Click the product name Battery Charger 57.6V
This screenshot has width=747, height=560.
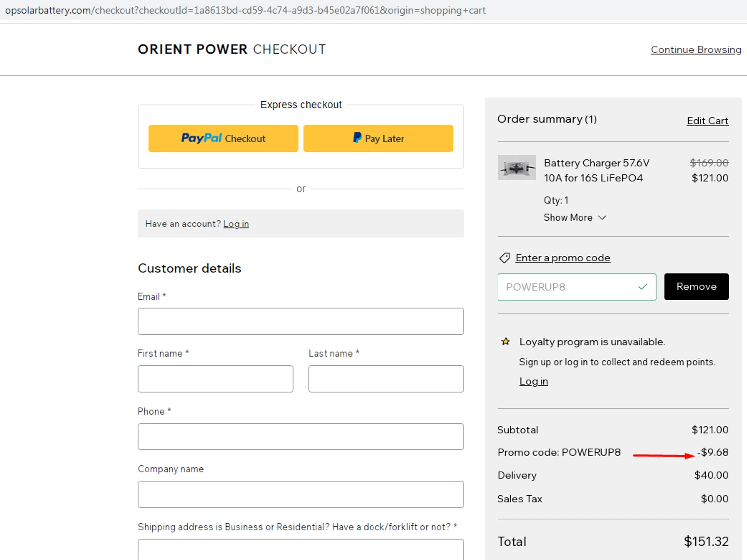(597, 170)
